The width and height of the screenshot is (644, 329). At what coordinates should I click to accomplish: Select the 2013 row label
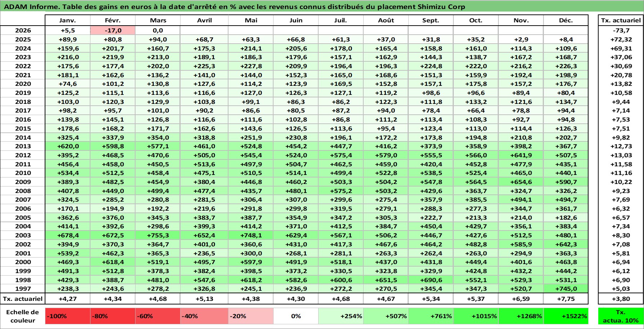pyautogui.click(x=23, y=146)
